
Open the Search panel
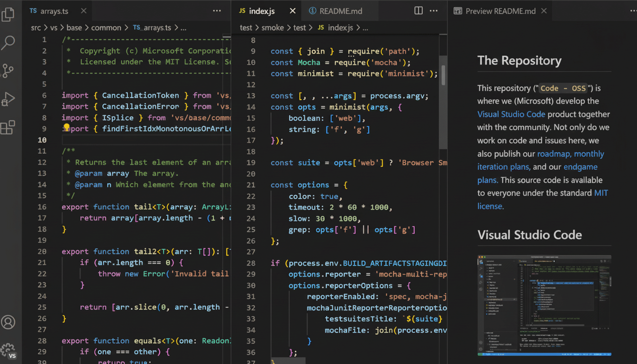(7, 43)
